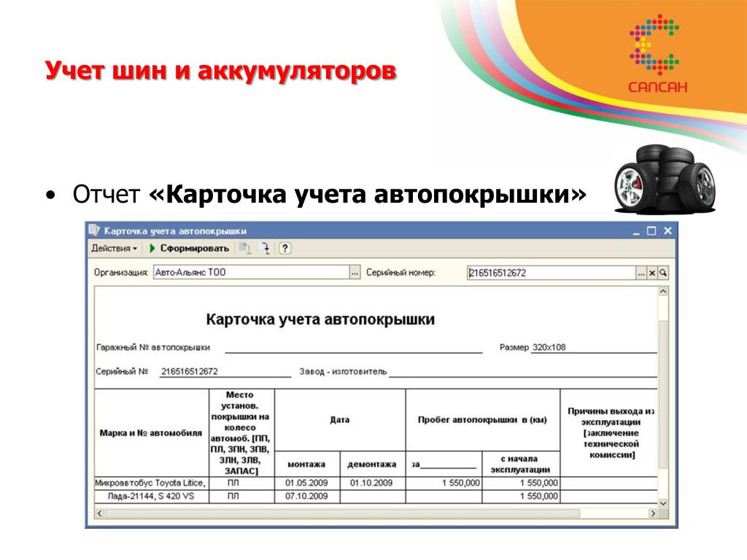Image resolution: width=747 pixels, height=560 pixels.
Task: Click the Сформировать button
Action: click(x=194, y=248)
